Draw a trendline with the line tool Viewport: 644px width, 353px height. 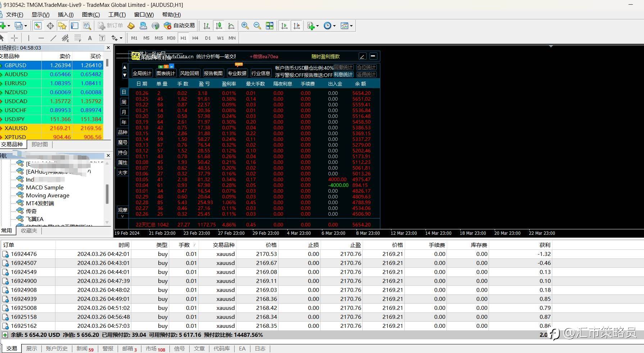click(x=53, y=38)
